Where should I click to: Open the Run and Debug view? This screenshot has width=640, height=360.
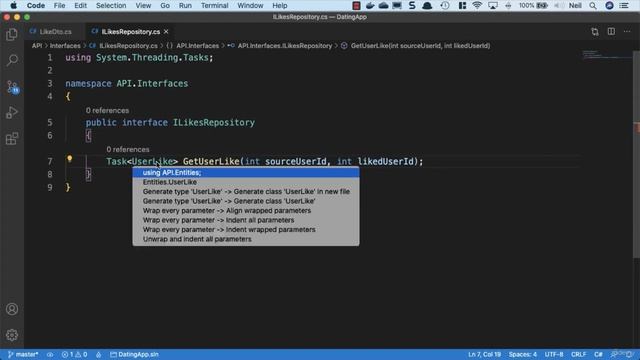click(x=12, y=113)
